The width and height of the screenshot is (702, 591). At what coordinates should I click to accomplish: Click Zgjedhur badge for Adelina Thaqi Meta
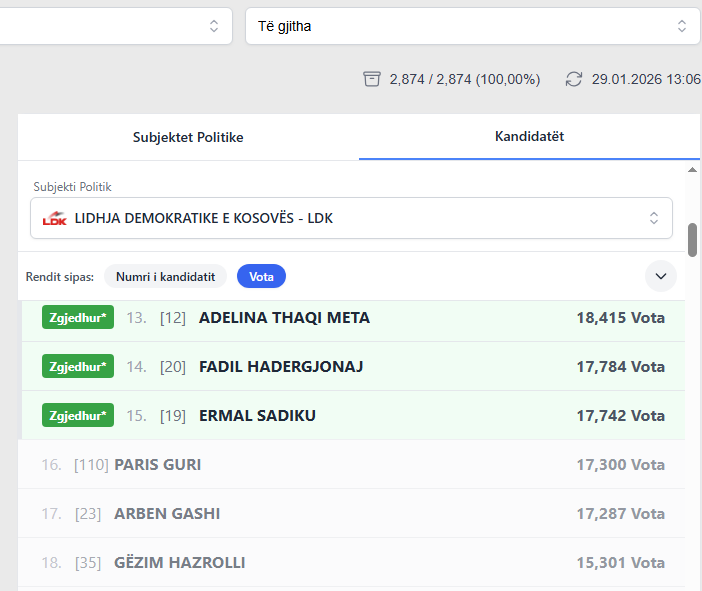[78, 318]
